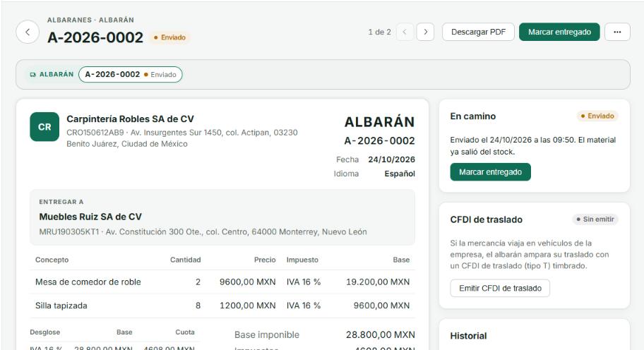
Task: Click the 'Carpintería Robles SA de CV' name
Action: point(130,119)
